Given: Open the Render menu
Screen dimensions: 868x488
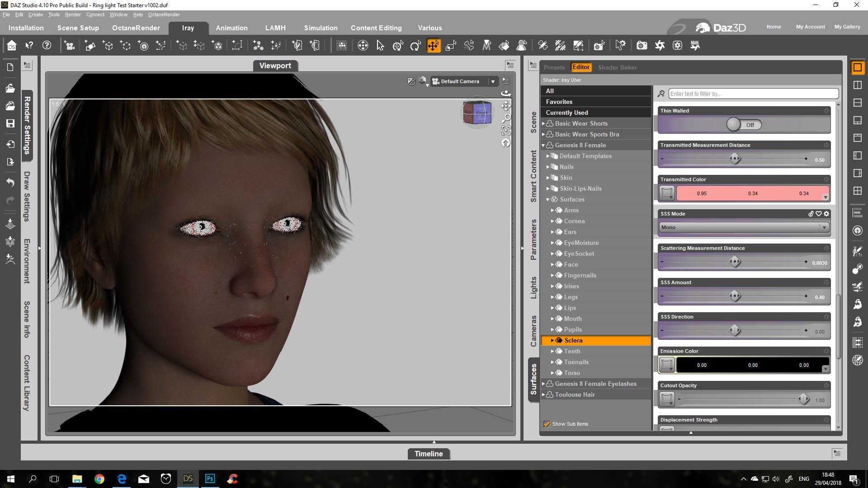Looking at the screenshot, I should (72, 14).
